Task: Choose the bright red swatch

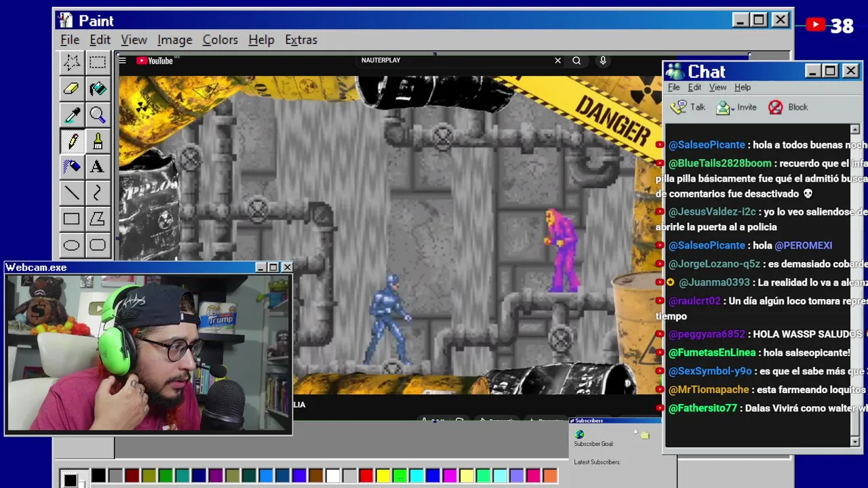Action: pos(366,476)
